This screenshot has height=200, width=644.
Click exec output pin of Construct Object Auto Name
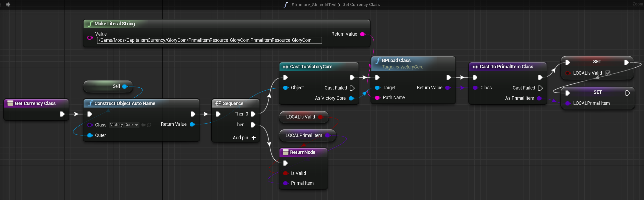(193, 114)
